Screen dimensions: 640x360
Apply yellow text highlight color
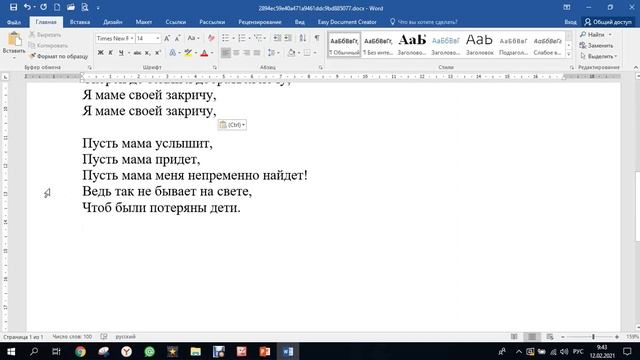pos(188,53)
